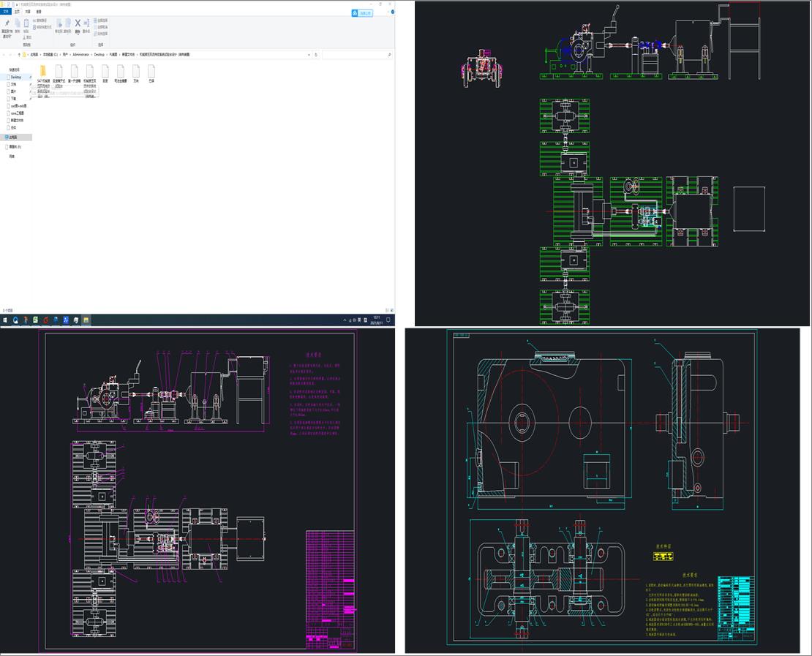Open the green S app icon on the taskbar
Viewport: 812px width, 656px height.
tap(35, 320)
